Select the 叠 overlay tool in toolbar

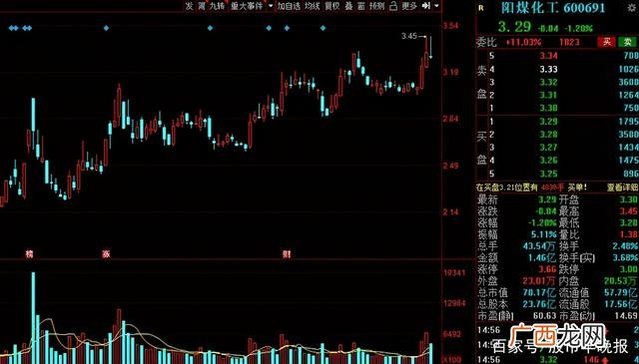(x=348, y=6)
